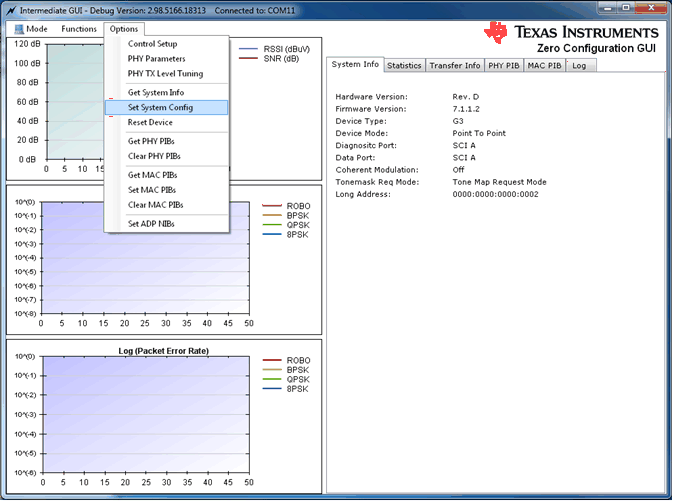Maximize the Intermediate GUI window
The width and height of the screenshot is (673, 501).
pyautogui.click(x=626, y=8)
